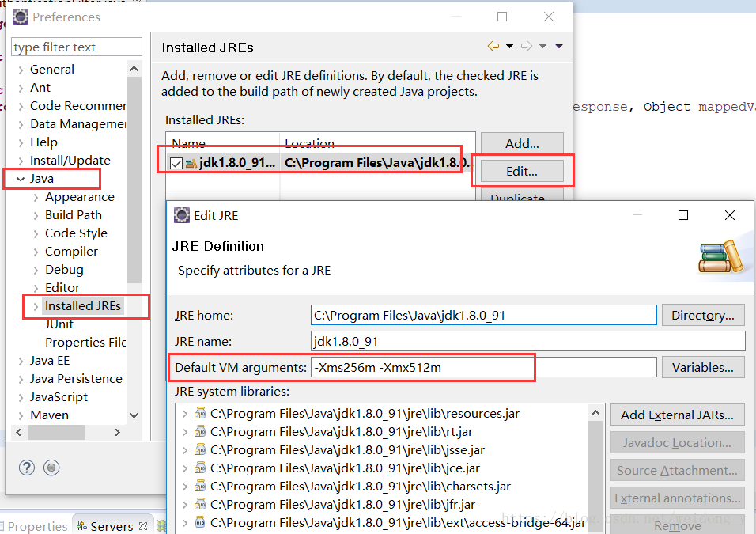Expand the Compiler node
Image resolution: width=756 pixels, height=534 pixels.
pos(36,252)
